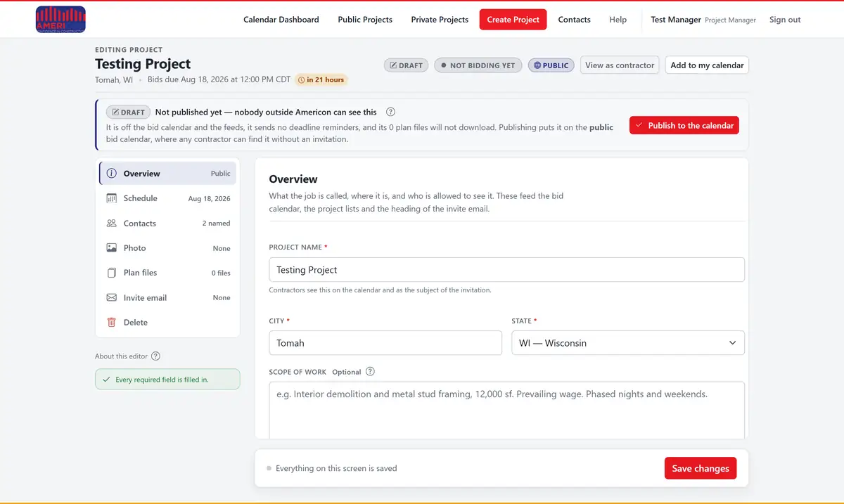Click the pencil icon in header DRAFT badge
The height and width of the screenshot is (504, 844).
click(x=393, y=65)
